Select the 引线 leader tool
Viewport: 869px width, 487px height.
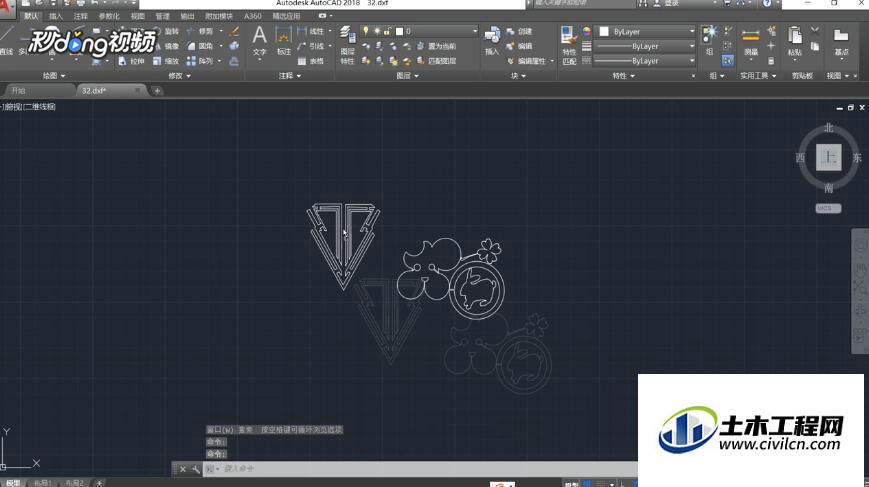pyautogui.click(x=311, y=46)
